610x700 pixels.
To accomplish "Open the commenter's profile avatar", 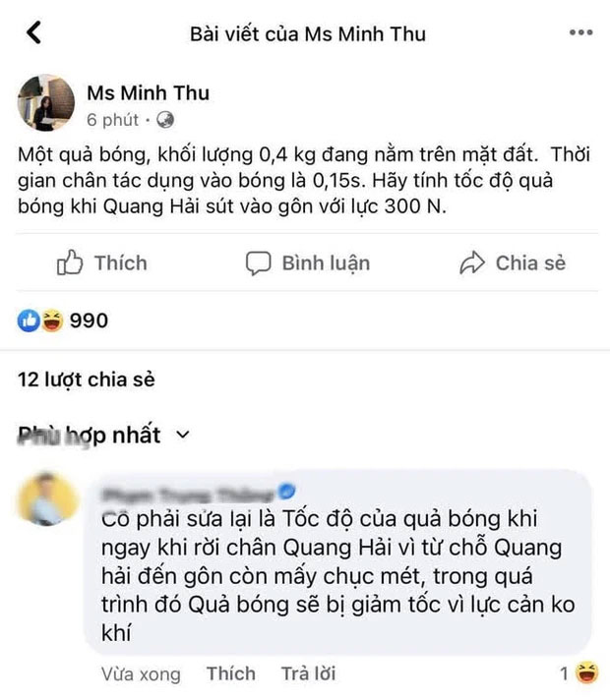I will pos(46,498).
